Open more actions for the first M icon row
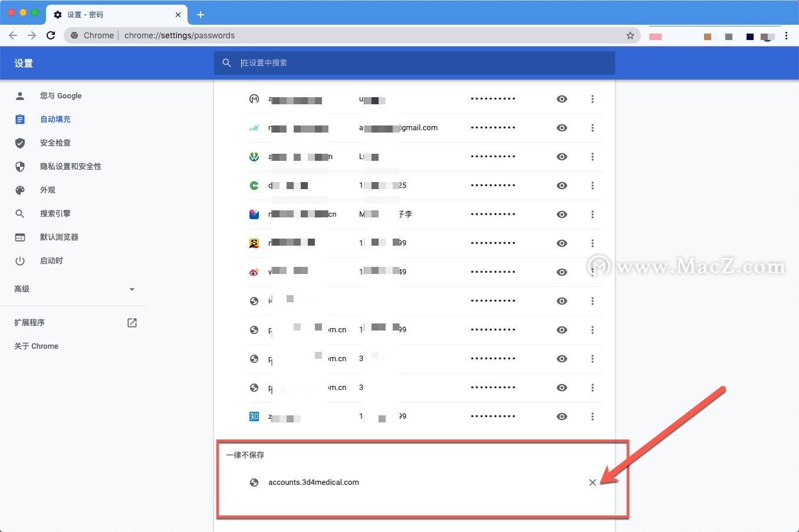Screen dimensions: 799x532 (x=593, y=99)
